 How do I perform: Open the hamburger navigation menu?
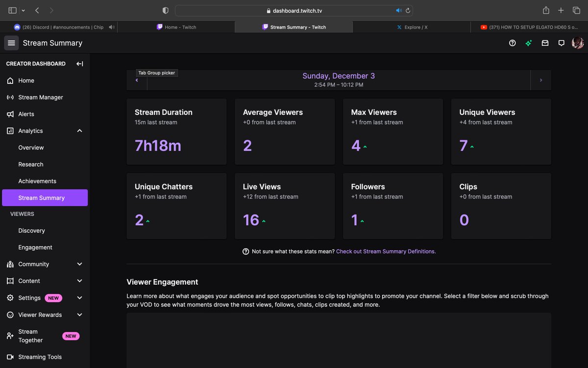point(11,43)
